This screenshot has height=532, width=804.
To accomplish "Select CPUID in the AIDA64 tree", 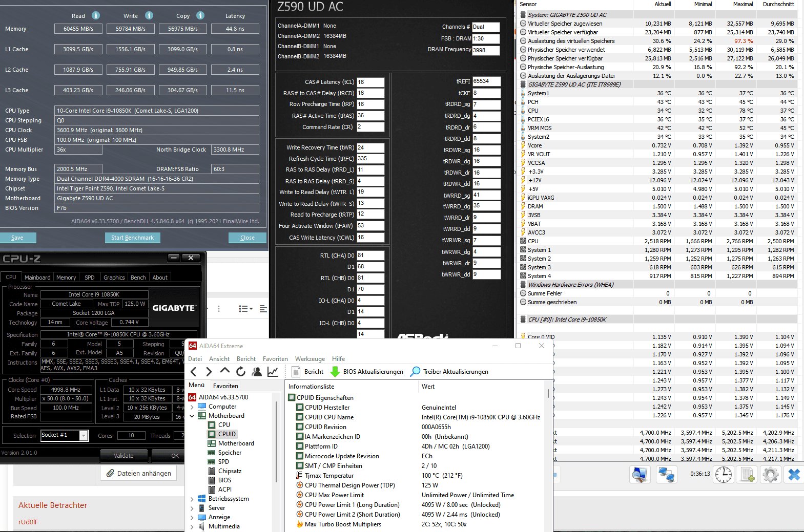I will point(222,434).
